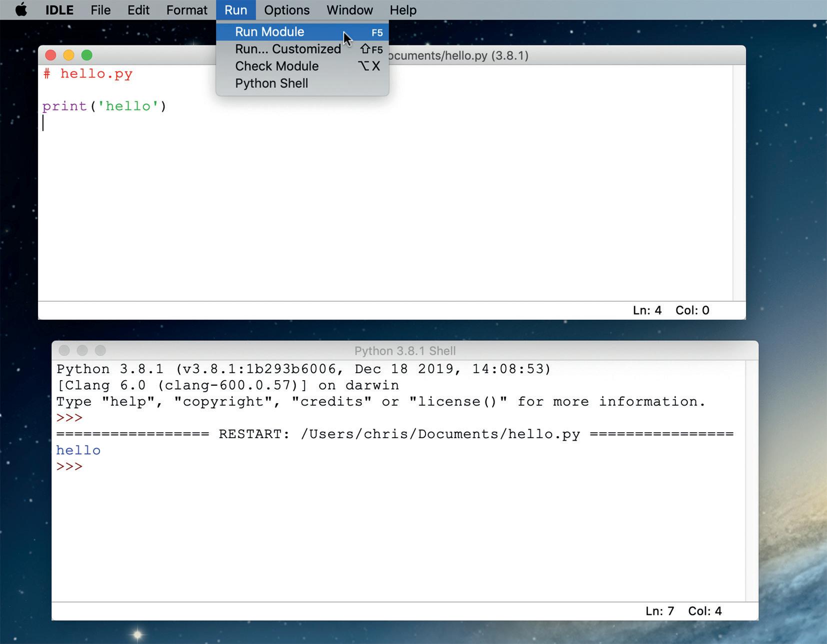Zoom the Python 3.8.1 Shell window

100,350
